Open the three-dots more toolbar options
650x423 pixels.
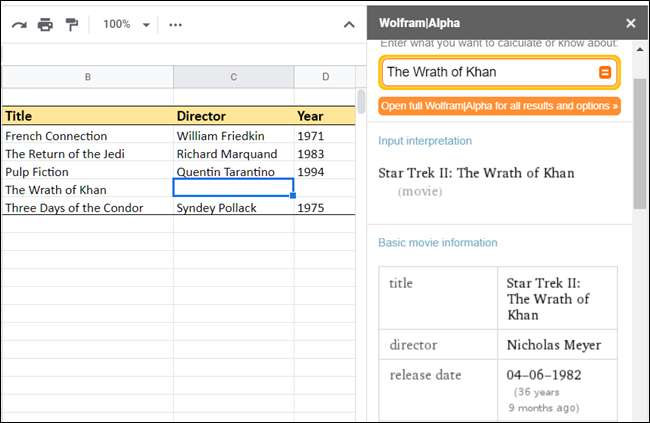coord(175,25)
